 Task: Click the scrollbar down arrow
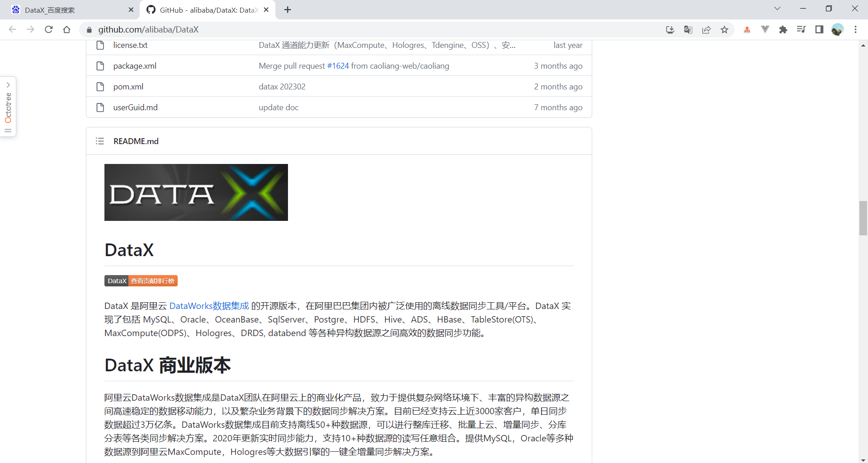863,459
